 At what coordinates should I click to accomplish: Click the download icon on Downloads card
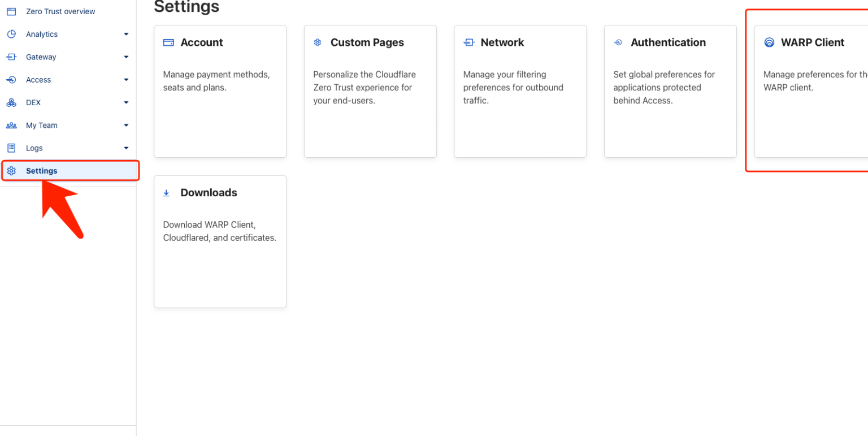[x=166, y=192]
